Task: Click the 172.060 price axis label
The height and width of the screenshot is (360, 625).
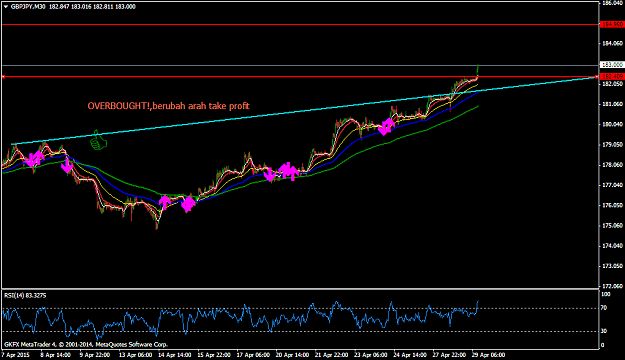Action: click(x=613, y=286)
